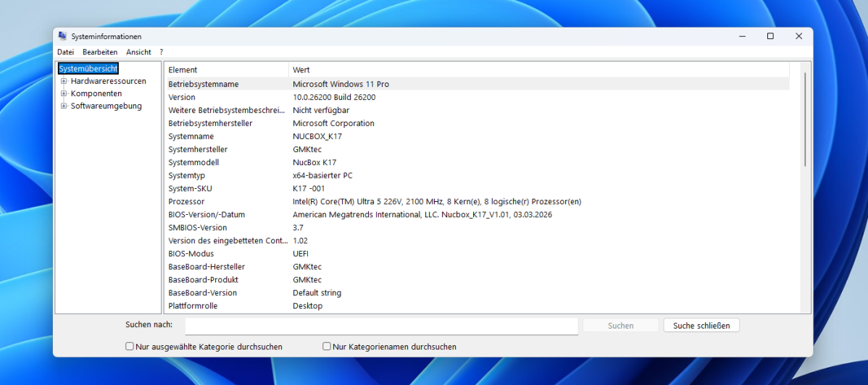868x385 pixels.
Task: Open the ? help menu
Action: tap(161, 52)
